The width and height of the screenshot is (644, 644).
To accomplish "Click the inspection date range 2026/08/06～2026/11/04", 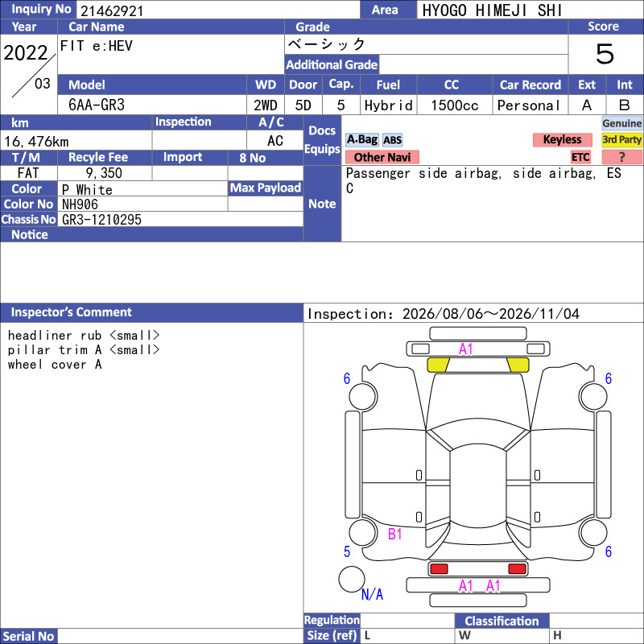I will [x=491, y=314].
